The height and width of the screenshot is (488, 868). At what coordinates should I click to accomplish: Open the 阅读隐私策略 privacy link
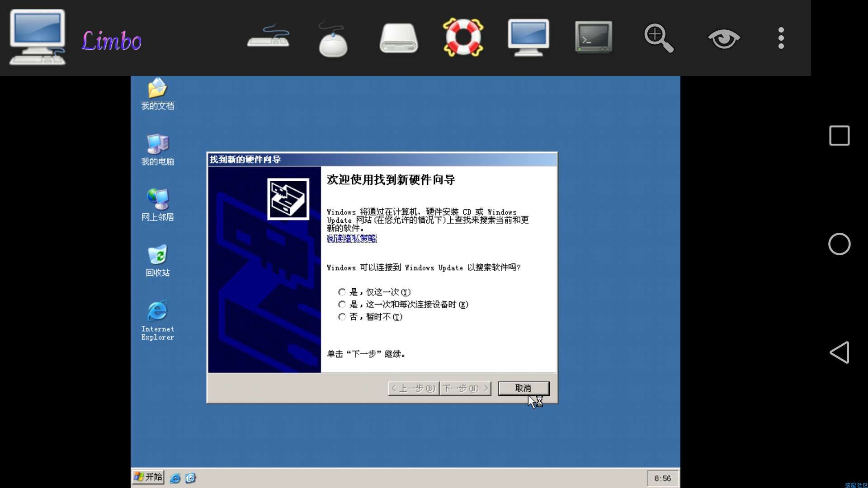tap(352, 239)
